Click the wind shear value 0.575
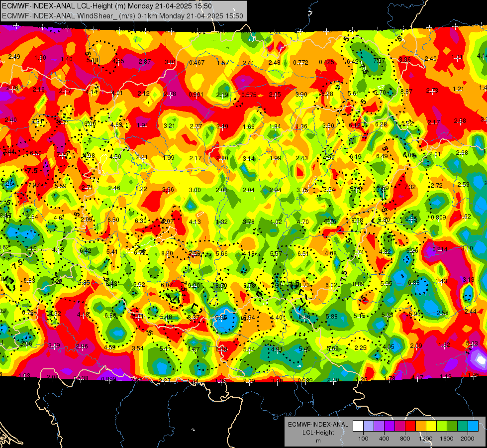The image size is (487, 448). (249, 95)
